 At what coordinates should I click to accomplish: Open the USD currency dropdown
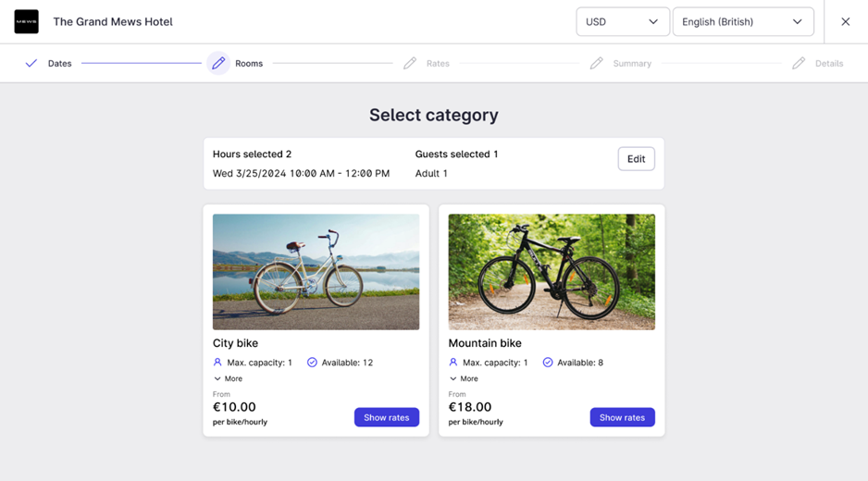622,21
